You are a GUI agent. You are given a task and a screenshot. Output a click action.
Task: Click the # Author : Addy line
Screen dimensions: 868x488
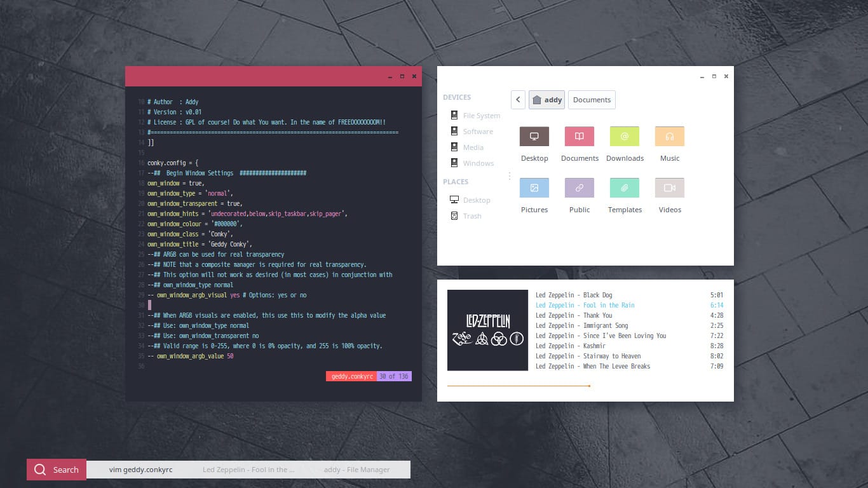[173, 102]
